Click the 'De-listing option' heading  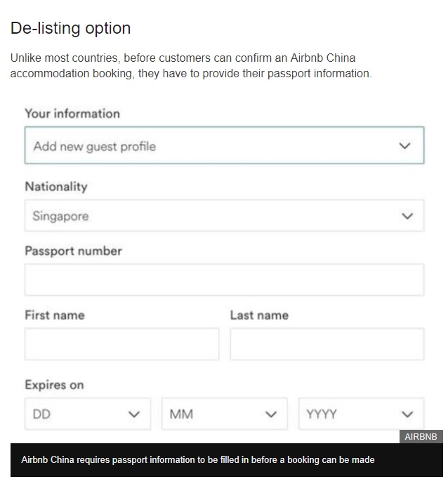(70, 29)
